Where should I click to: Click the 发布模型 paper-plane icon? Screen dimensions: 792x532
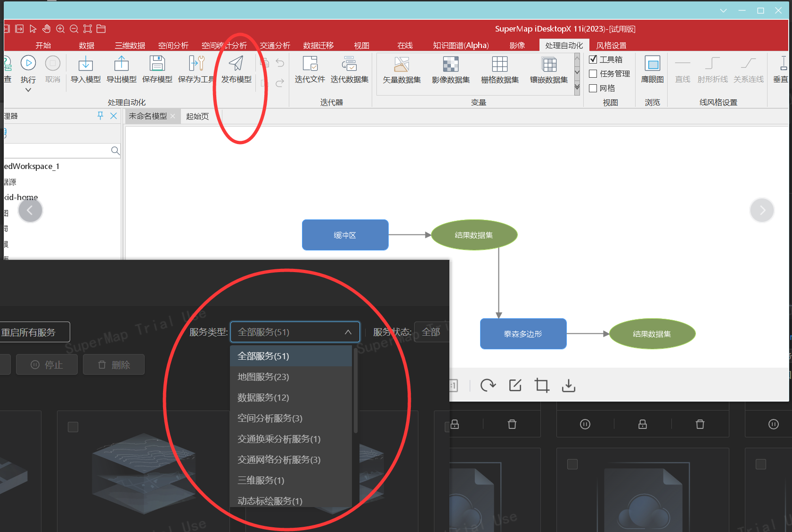tap(236, 63)
